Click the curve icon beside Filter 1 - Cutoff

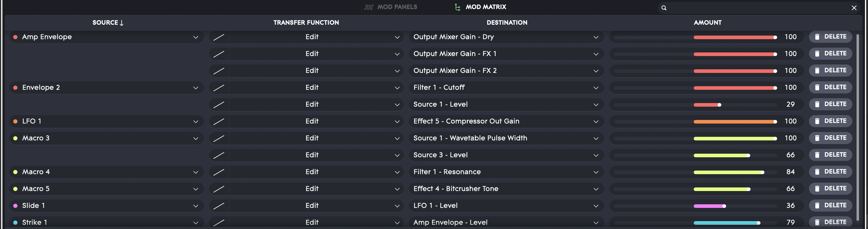219,88
